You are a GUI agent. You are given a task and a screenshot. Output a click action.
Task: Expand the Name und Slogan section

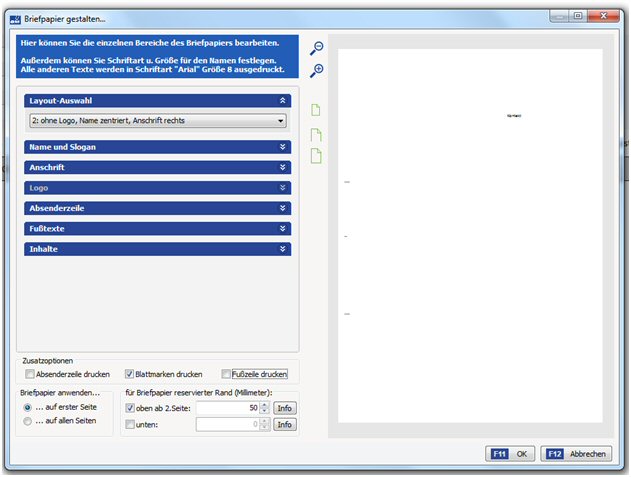click(x=157, y=147)
